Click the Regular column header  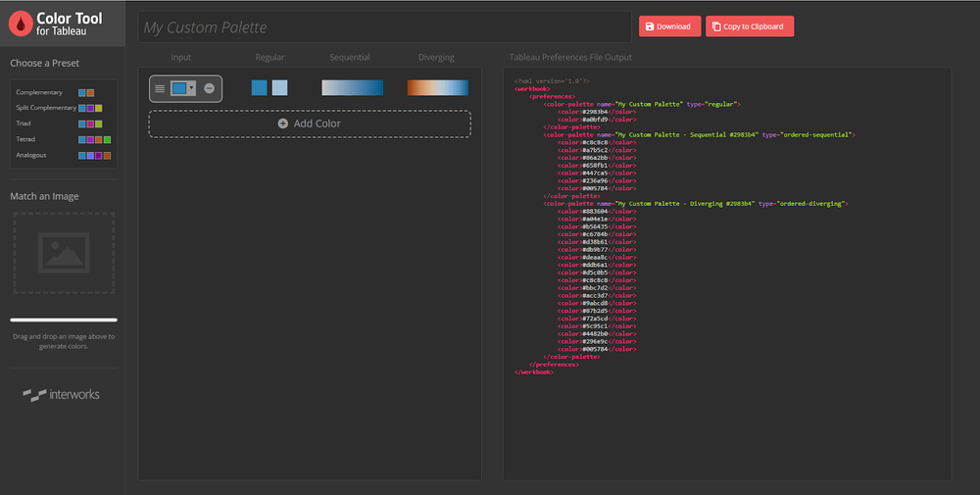270,58
